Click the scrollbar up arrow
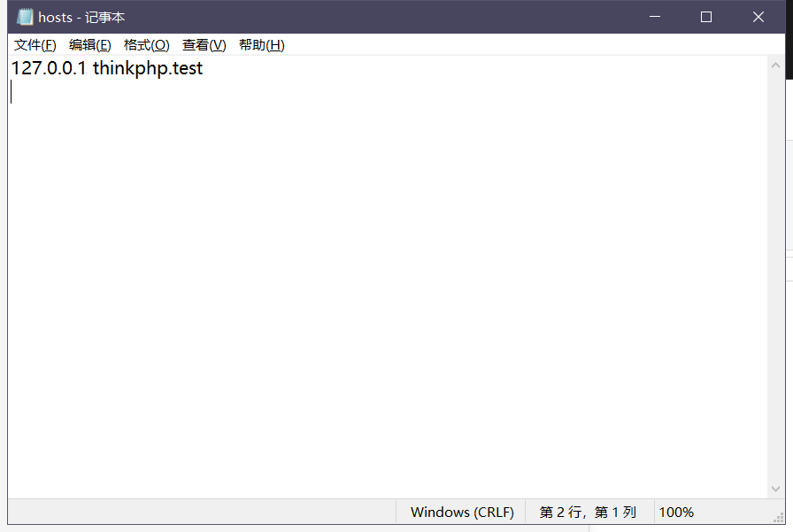The width and height of the screenshot is (793, 532). (x=776, y=66)
